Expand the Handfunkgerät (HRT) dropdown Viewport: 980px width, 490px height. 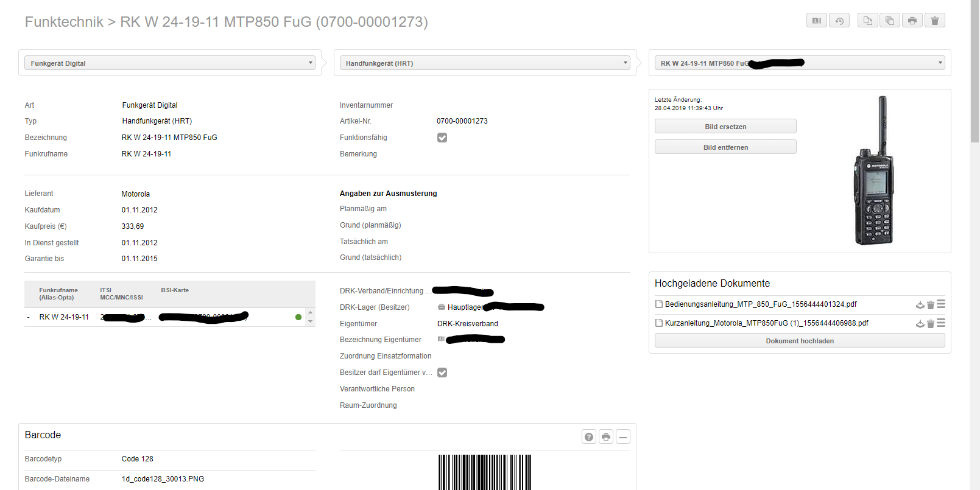click(484, 63)
